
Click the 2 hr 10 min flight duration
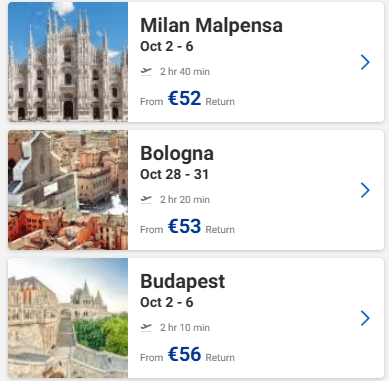(185, 328)
